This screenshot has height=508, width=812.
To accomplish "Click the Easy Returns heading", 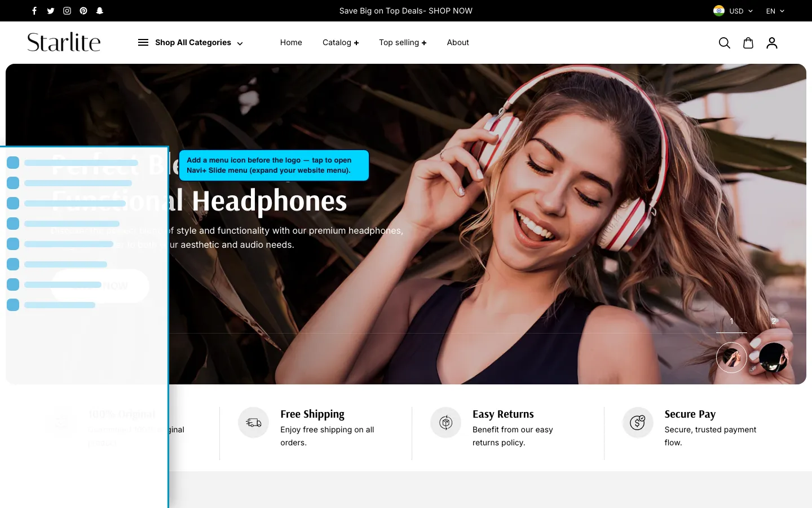I will [x=503, y=414].
